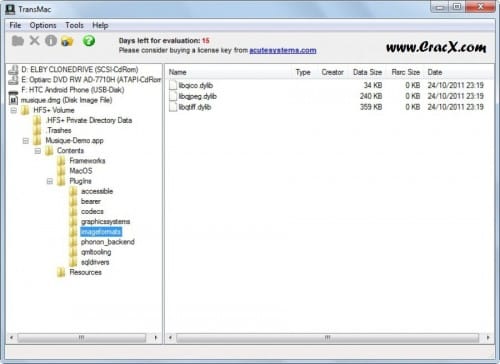The image size is (500, 364).
Task: Click the libqico.dylib file icon
Action: (x=173, y=85)
